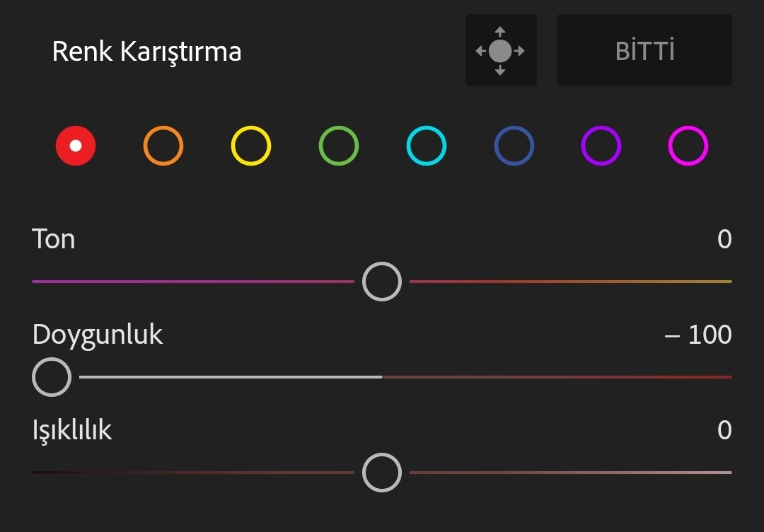Screen dimensions: 764x532
Task: Click the Ton slider handle
Action: coord(382,282)
